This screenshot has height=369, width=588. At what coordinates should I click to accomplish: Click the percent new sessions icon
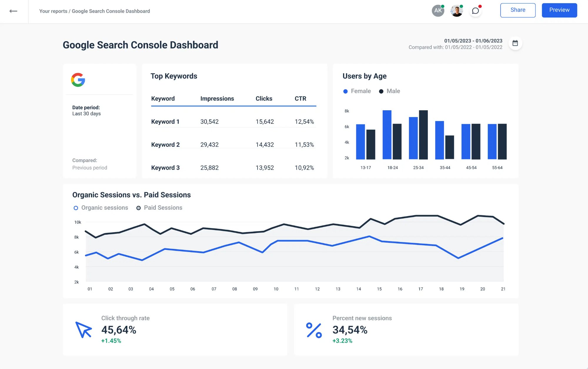click(x=313, y=330)
